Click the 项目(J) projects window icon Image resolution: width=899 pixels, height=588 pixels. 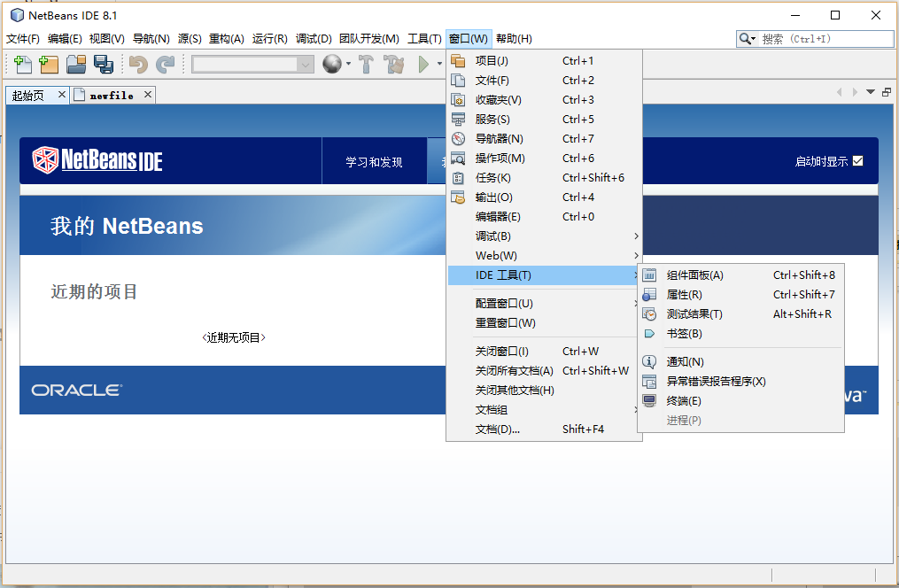coord(458,61)
